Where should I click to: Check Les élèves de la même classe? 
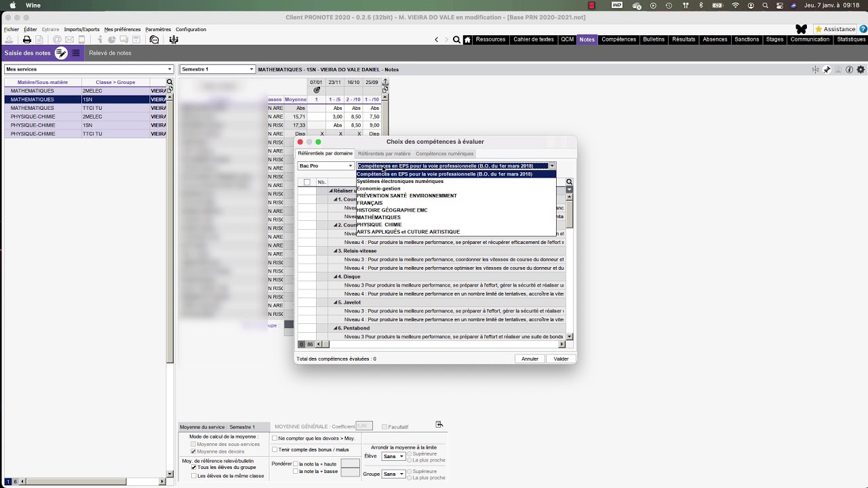tap(194, 476)
